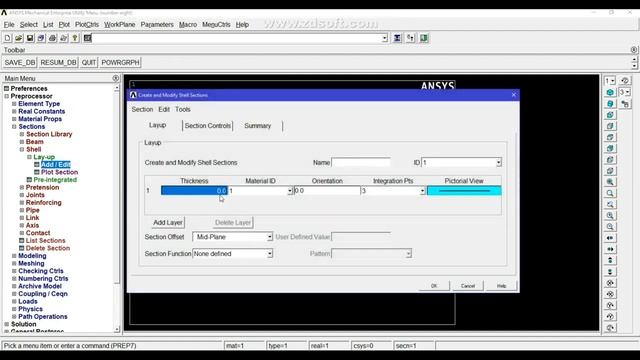Click the Add Layer button
The height and width of the screenshot is (360, 640).
tap(168, 222)
